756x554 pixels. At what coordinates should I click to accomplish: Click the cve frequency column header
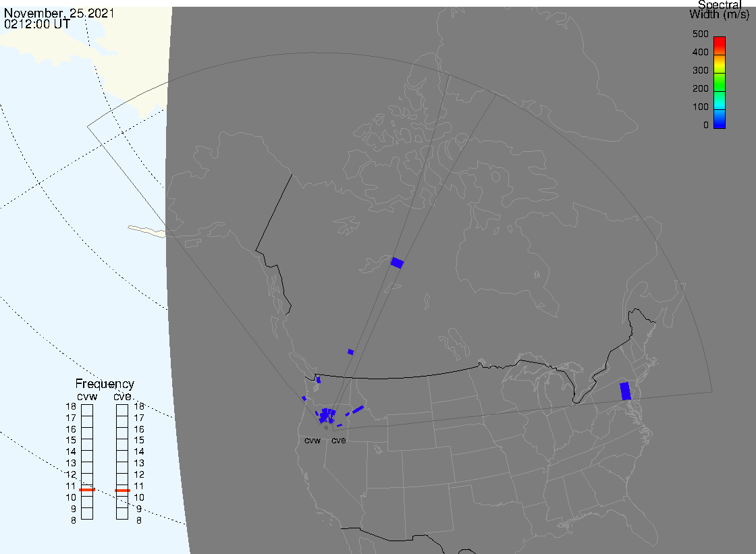[x=122, y=396]
